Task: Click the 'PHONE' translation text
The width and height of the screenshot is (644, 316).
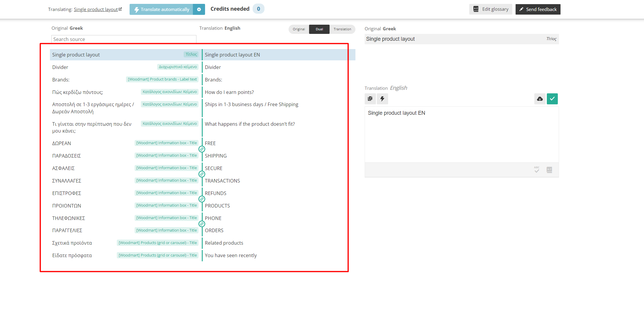Action: 213,218
